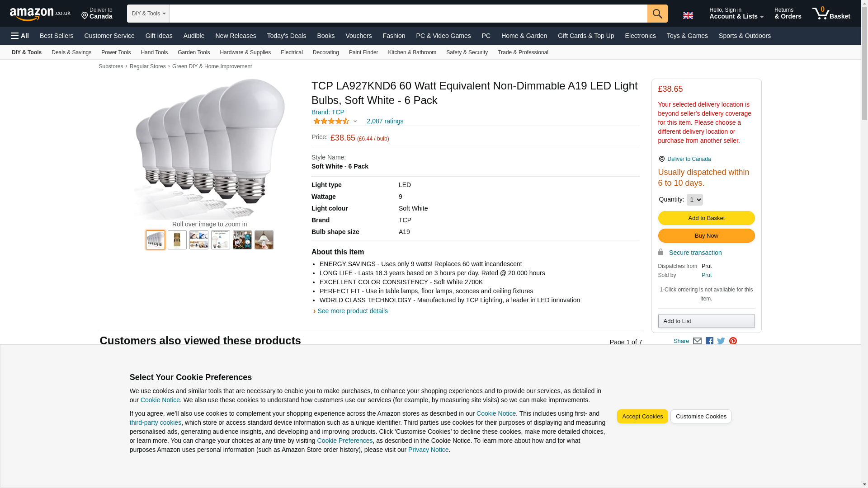
Task: Click the Add to Basket button
Action: [x=706, y=218]
